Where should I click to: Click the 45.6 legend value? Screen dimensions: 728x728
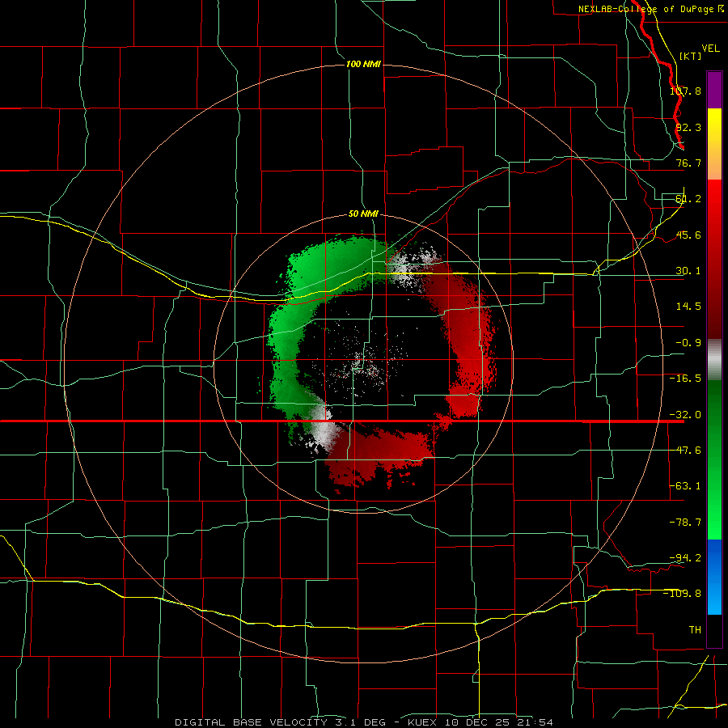pyautogui.click(x=688, y=235)
